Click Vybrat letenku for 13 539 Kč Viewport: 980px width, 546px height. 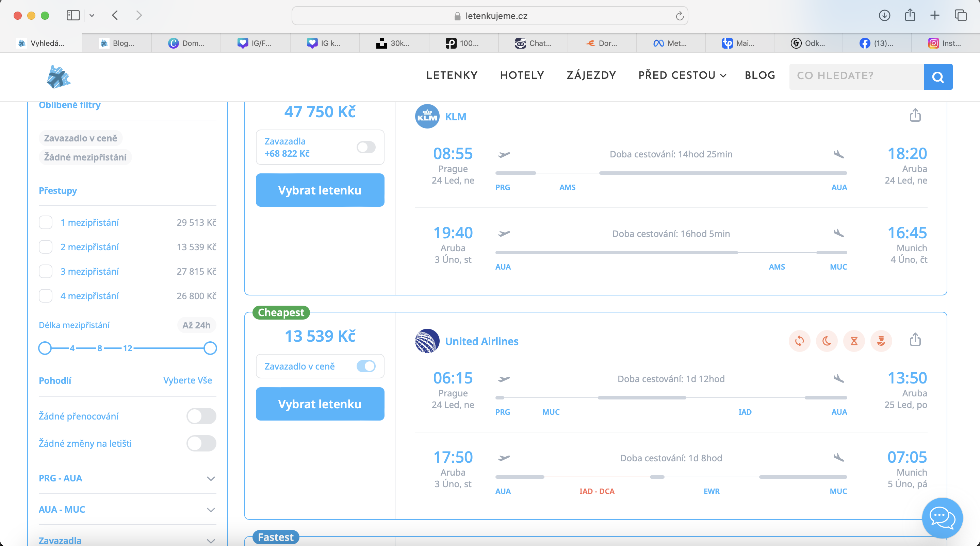click(320, 404)
